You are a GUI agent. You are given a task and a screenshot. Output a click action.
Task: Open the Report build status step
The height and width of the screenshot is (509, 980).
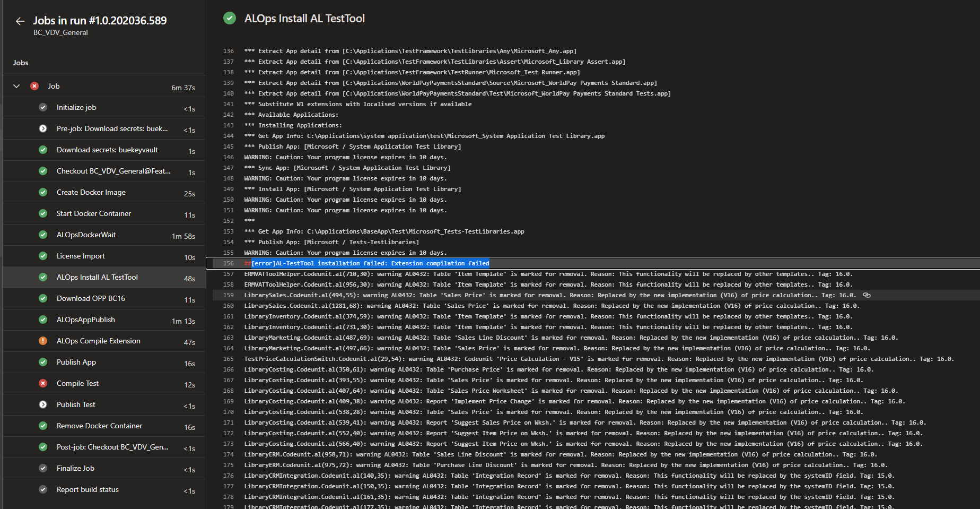(104, 489)
